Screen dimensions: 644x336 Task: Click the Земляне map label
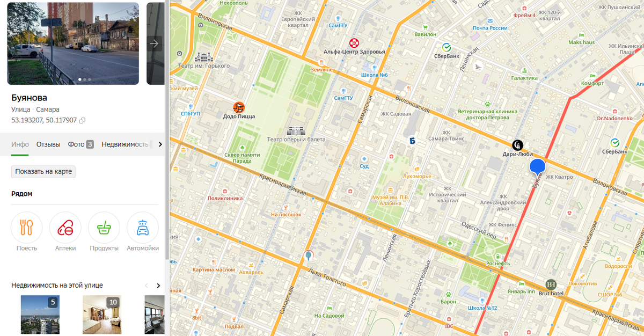322,70
